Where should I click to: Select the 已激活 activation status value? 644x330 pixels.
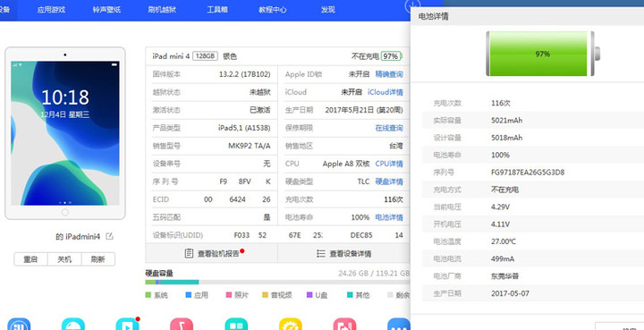point(260,110)
